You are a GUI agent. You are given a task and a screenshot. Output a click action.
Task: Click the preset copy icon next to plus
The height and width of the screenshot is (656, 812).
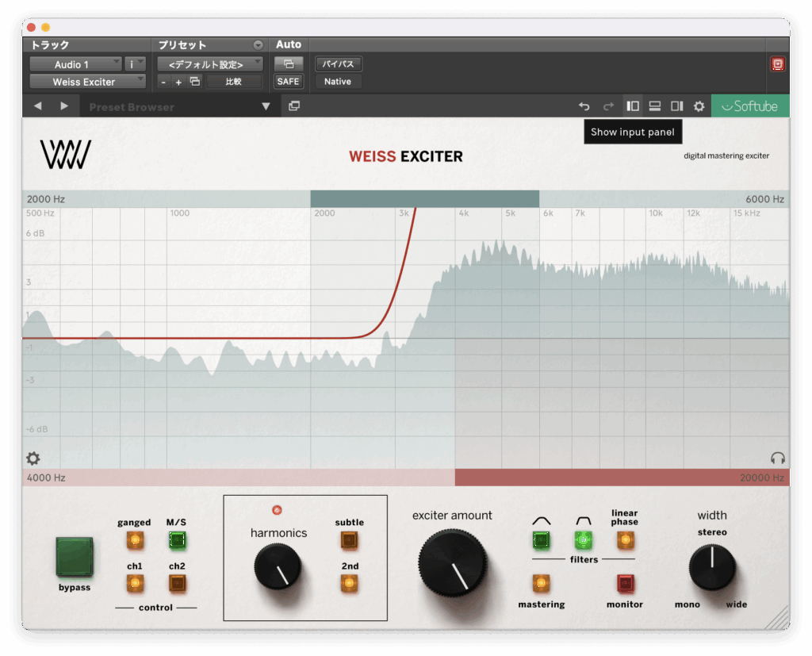click(x=195, y=82)
